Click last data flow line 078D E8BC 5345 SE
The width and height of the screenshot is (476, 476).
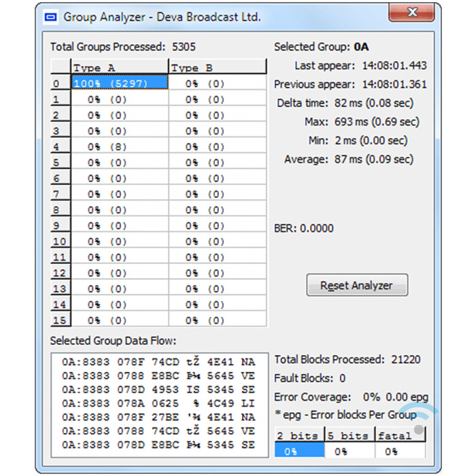tap(158, 445)
